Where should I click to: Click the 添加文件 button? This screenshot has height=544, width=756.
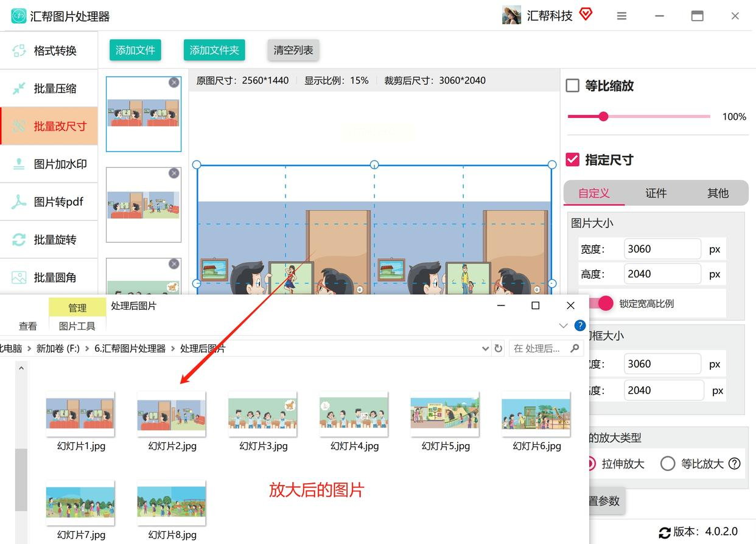(135, 50)
